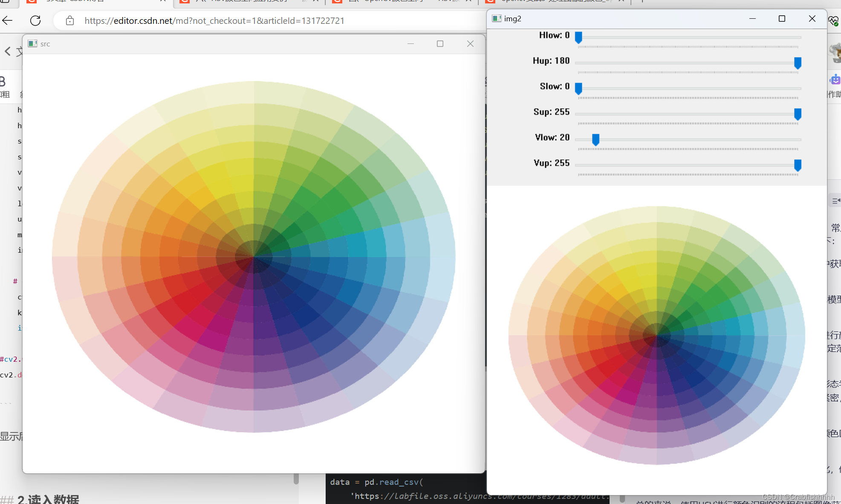
Task: Click the Slow slider handle
Action: coord(578,89)
